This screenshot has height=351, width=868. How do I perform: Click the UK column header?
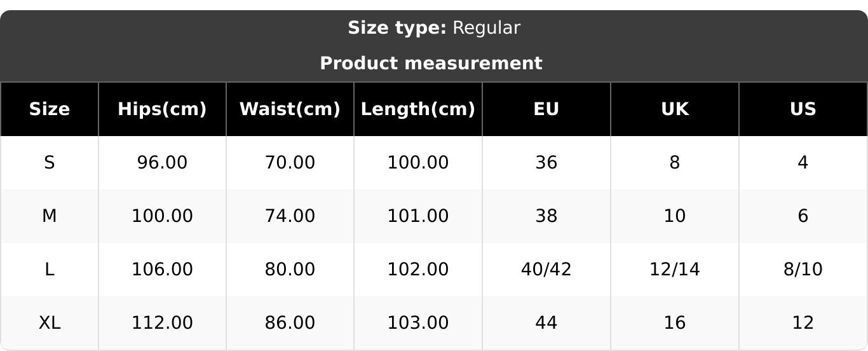pos(674,109)
